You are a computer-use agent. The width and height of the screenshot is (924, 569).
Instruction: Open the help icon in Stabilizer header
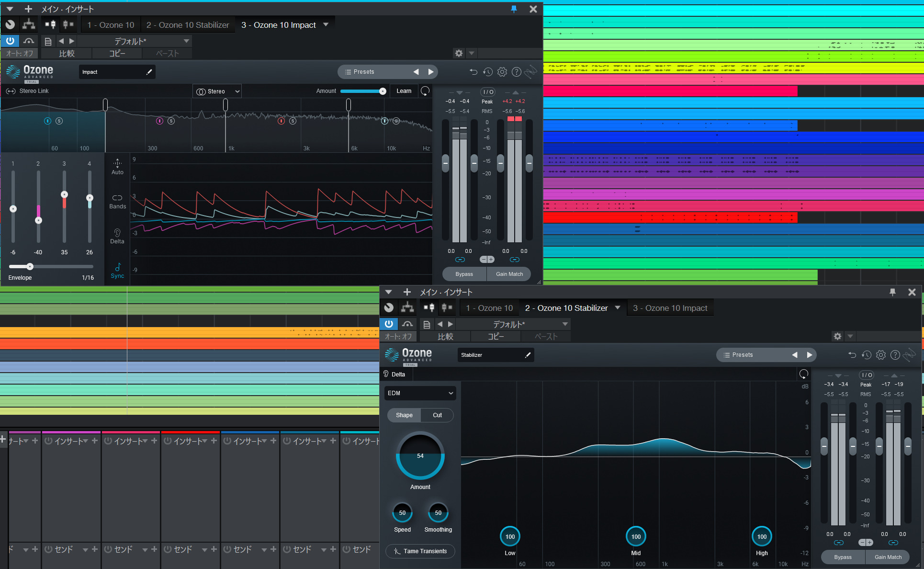[x=895, y=355]
